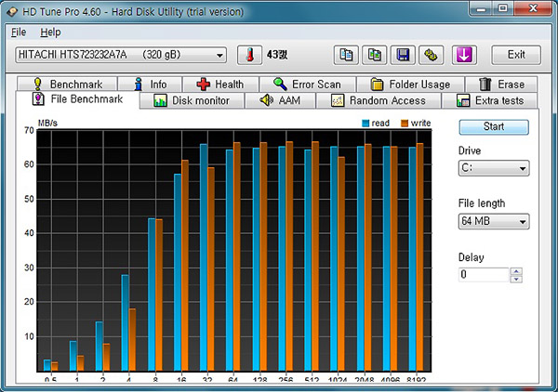Click the orange write legend swatch
The width and height of the screenshot is (558, 392).
[405, 124]
